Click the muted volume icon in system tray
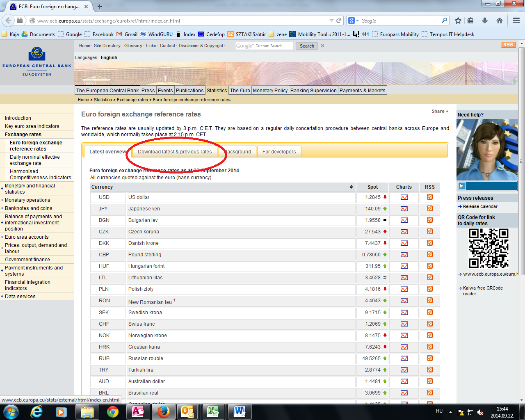525x420 pixels. tap(480, 413)
